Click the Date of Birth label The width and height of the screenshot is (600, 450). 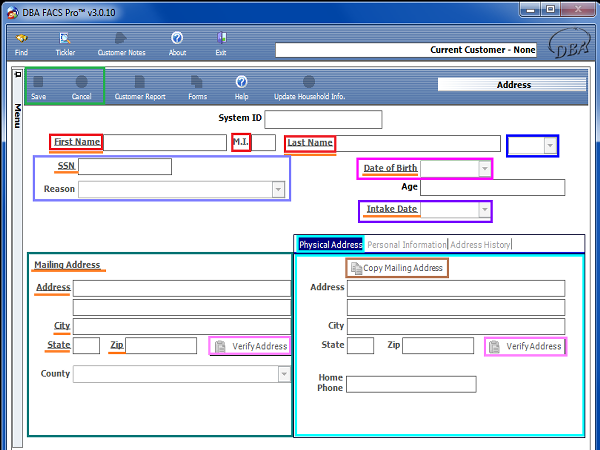pyautogui.click(x=390, y=168)
